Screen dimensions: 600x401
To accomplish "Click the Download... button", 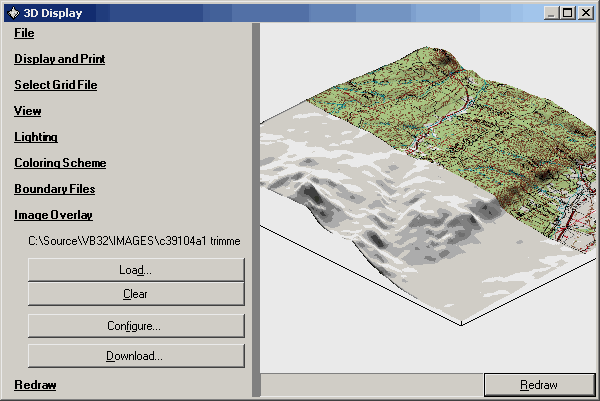I will (x=136, y=356).
